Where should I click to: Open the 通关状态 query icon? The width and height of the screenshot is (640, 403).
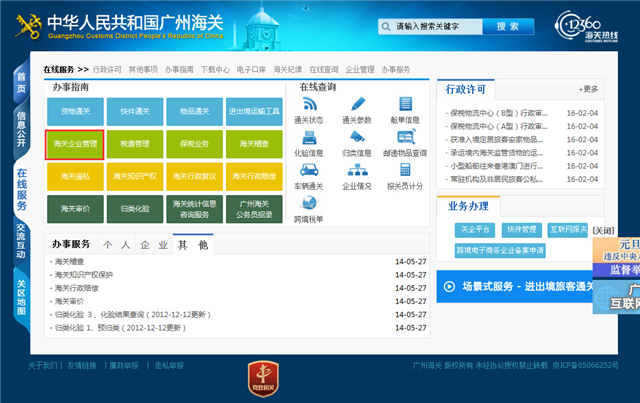pos(309,104)
